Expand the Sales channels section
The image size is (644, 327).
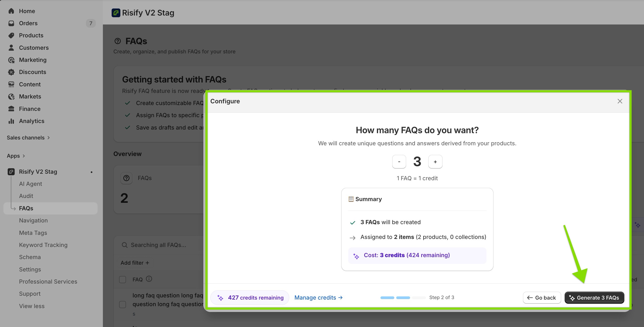28,138
